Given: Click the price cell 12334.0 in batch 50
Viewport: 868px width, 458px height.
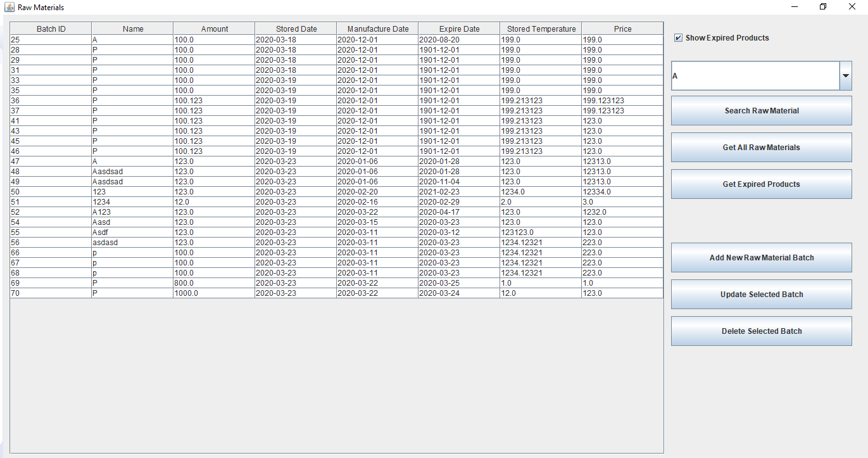Looking at the screenshot, I should (x=622, y=192).
